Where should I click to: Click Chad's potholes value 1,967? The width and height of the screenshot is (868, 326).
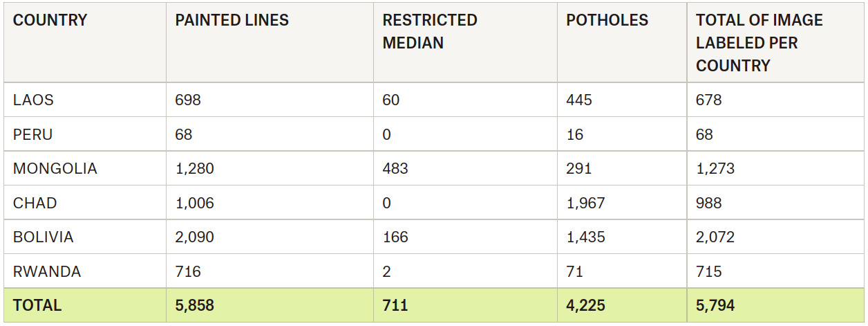585,203
